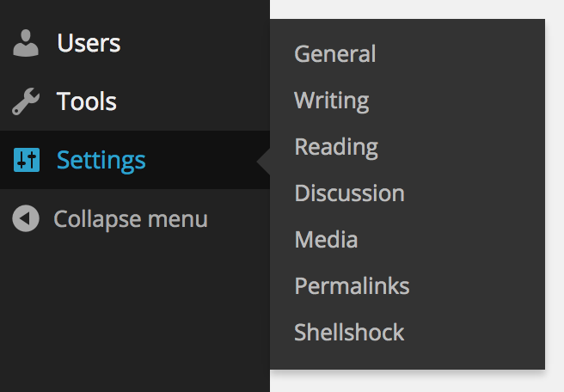Select the highlighted Settings menu text
The width and height of the screenshot is (564, 392).
click(x=101, y=161)
